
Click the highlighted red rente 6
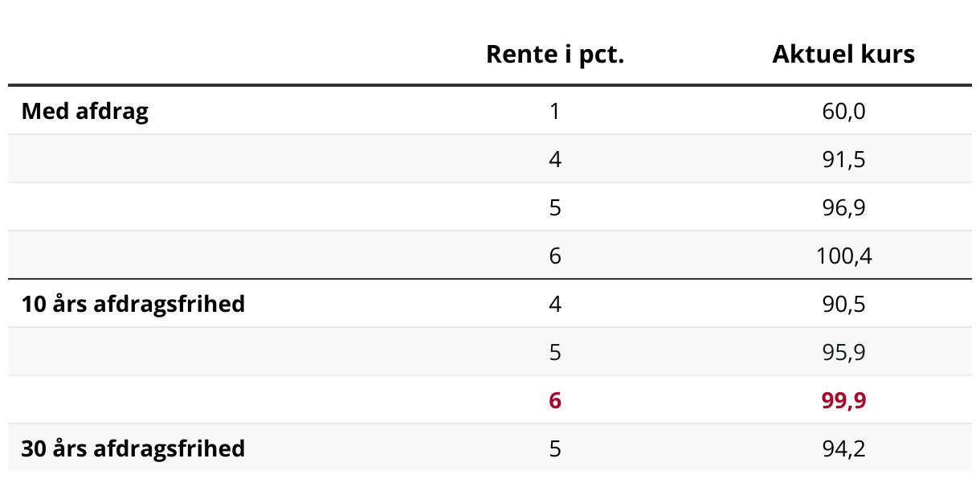555,400
